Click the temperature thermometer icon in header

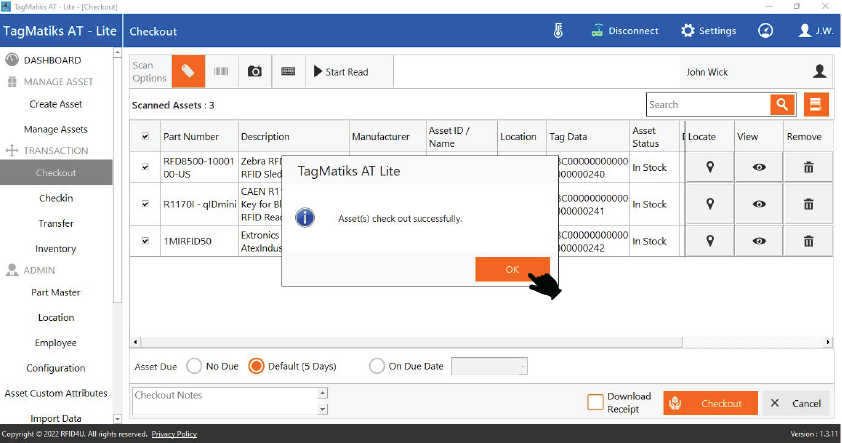(558, 31)
